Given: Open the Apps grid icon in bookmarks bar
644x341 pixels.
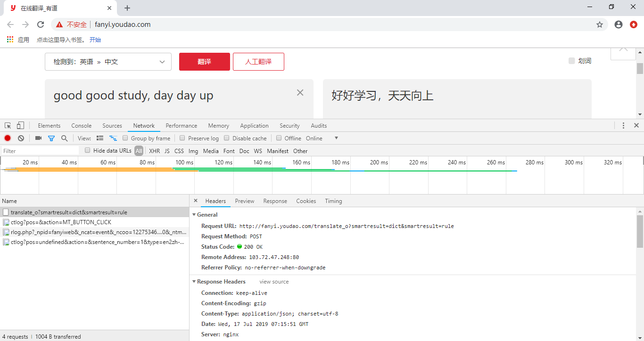Looking at the screenshot, I should pyautogui.click(x=10, y=40).
